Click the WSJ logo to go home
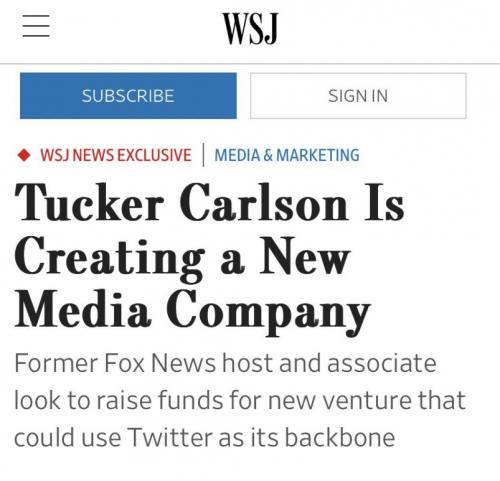 pyautogui.click(x=250, y=29)
